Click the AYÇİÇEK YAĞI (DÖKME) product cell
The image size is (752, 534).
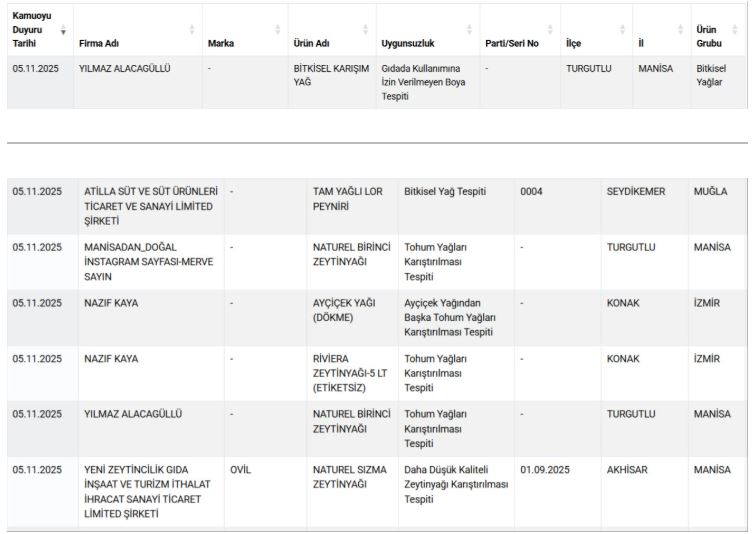pos(346,310)
